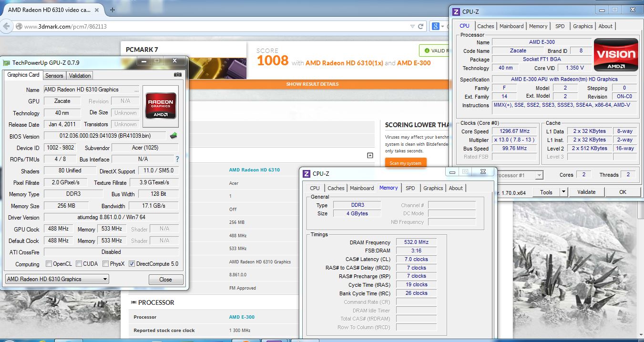
Task: Select Mainboard tab in CPU-Z Memory window
Action: point(362,188)
